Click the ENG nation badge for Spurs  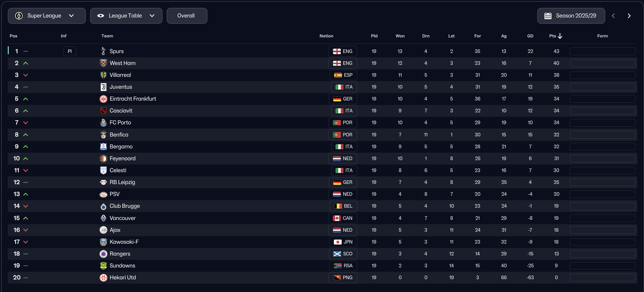(x=343, y=51)
